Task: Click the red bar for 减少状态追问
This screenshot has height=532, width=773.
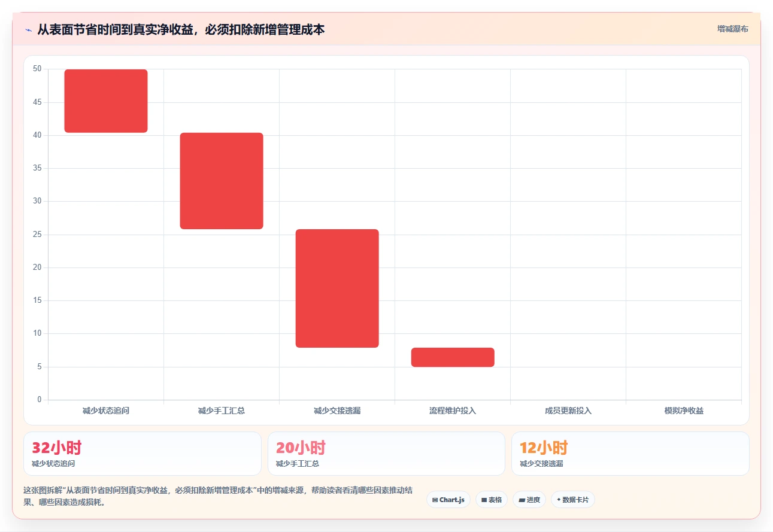Action: [x=106, y=101]
